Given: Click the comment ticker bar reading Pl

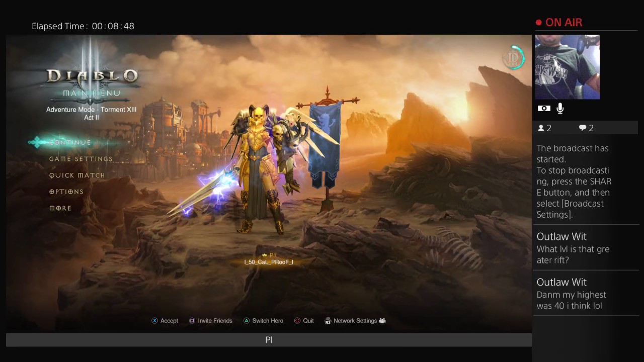Looking at the screenshot, I should 269,340.
